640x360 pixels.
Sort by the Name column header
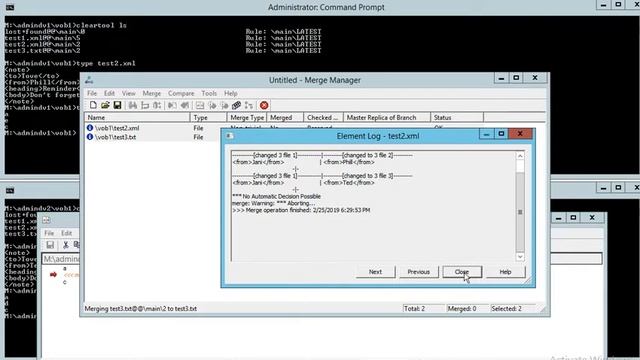pos(137,118)
